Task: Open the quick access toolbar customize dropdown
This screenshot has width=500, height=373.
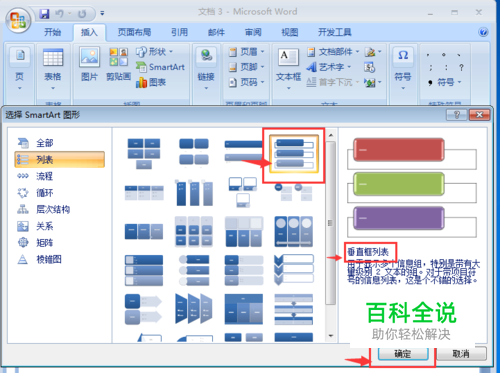Action: [x=102, y=13]
